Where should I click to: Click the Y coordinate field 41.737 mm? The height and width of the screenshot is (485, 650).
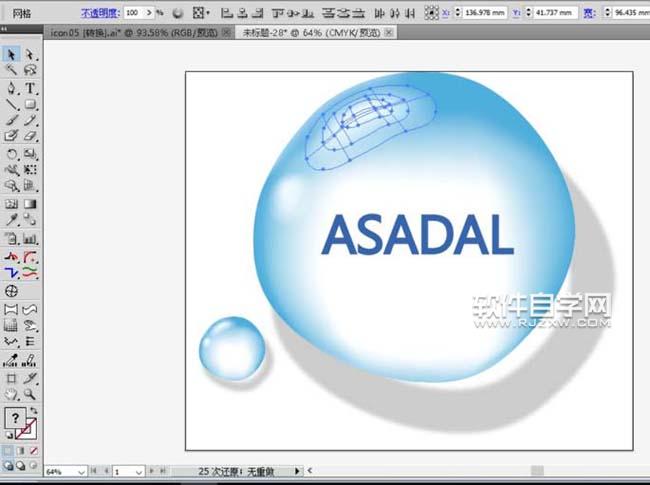(x=555, y=12)
